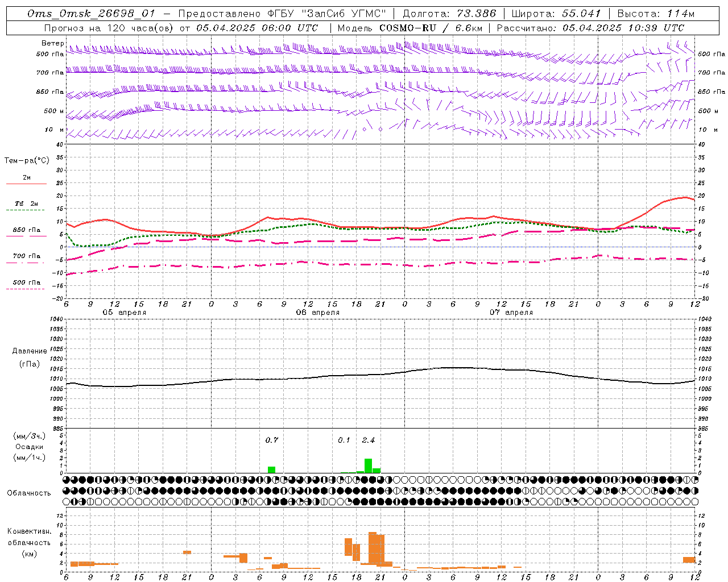Click the (мм/3ч.) precipitation unit label
This screenshot has height=582, width=728.
coord(30,436)
